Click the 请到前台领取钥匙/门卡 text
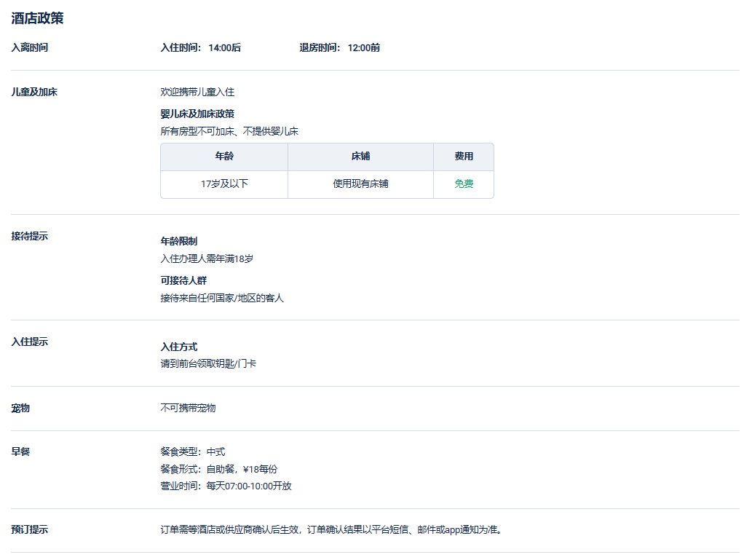This screenshot has height=560, width=752. pyautogui.click(x=208, y=363)
